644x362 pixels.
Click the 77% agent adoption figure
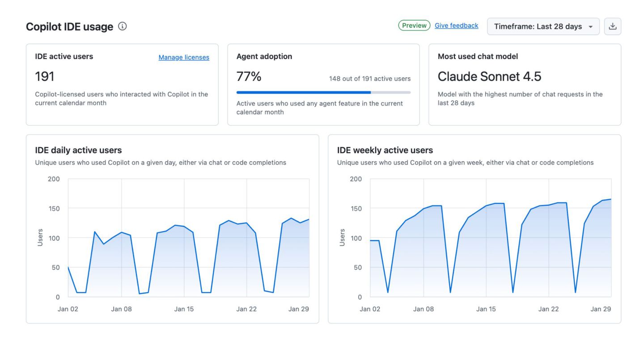tap(249, 76)
